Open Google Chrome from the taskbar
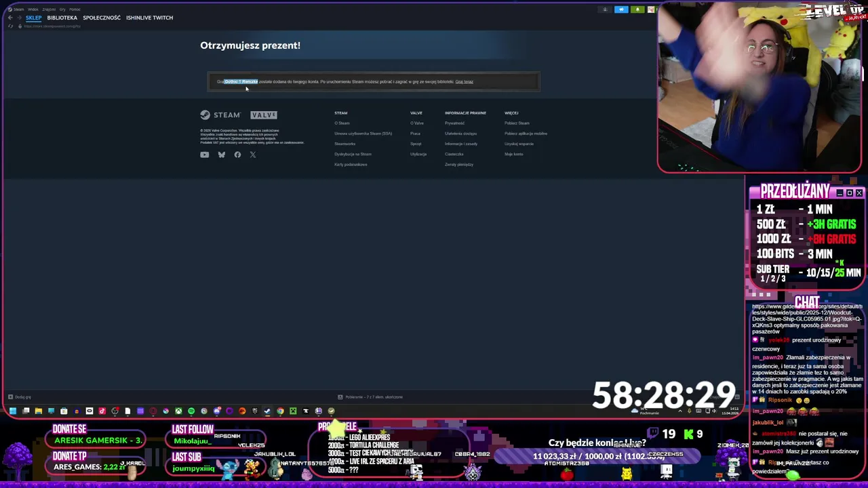 pyautogui.click(x=280, y=411)
